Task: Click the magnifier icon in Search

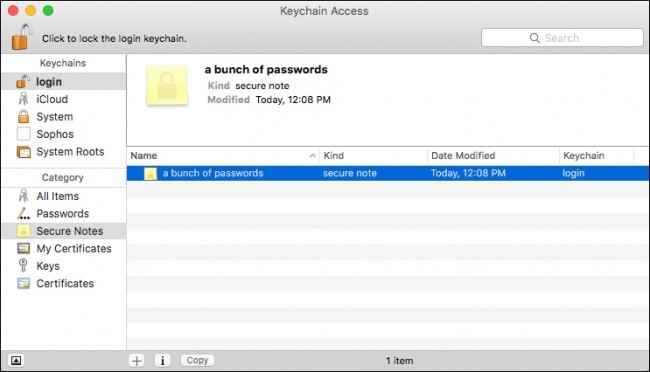Action: (x=535, y=38)
